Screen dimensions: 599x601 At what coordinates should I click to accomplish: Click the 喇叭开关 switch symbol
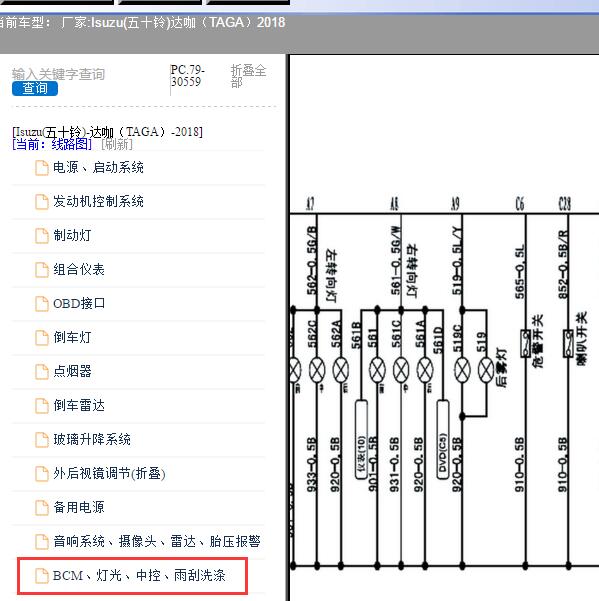(568, 343)
